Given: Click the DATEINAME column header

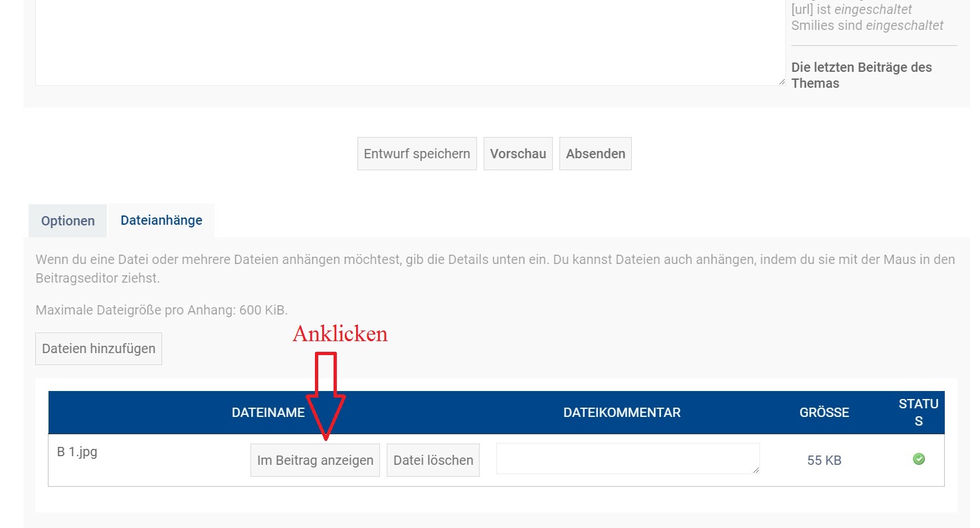Looking at the screenshot, I should pyautogui.click(x=268, y=412).
